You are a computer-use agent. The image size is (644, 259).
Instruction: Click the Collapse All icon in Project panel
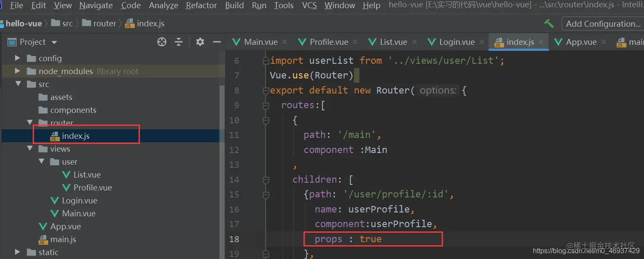(179, 42)
